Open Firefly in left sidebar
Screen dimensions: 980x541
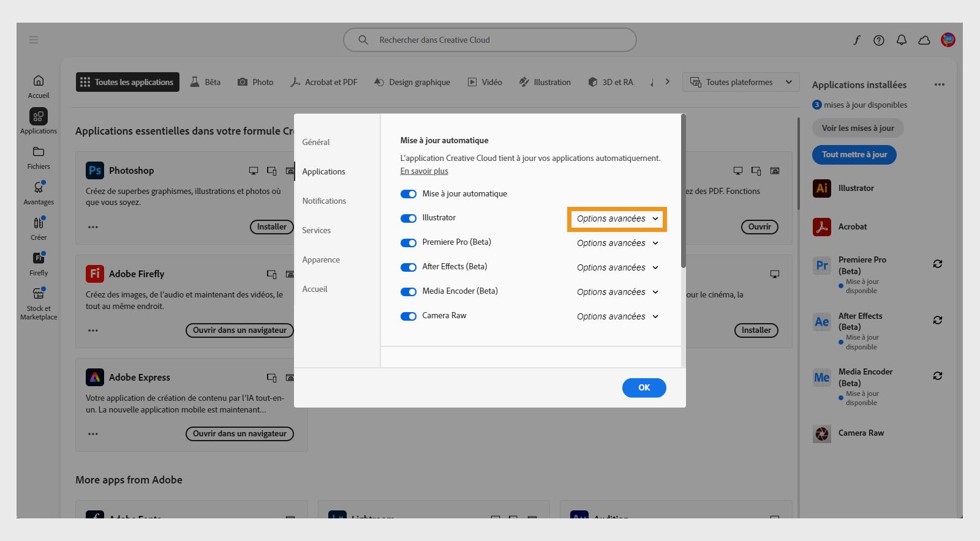(x=39, y=264)
